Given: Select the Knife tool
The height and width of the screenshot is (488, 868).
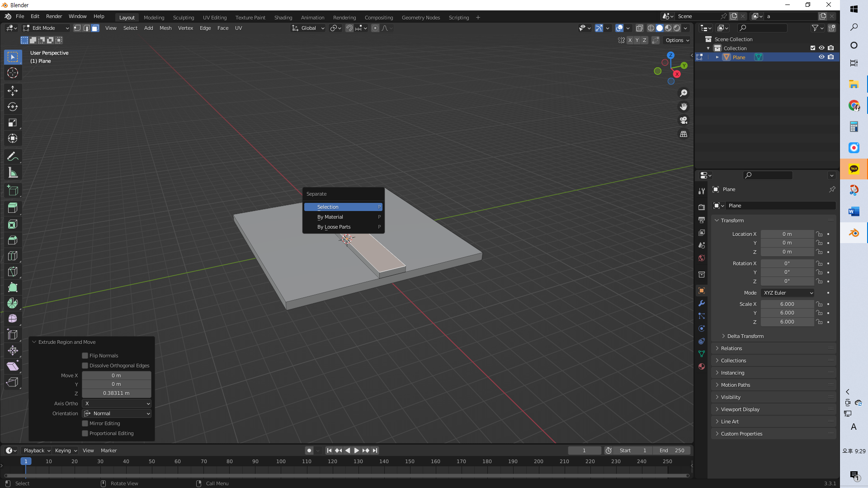Looking at the screenshot, I should 13,272.
